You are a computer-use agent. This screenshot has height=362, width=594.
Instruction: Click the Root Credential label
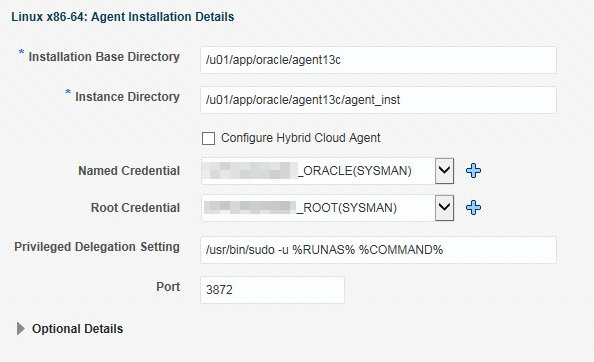(x=135, y=208)
